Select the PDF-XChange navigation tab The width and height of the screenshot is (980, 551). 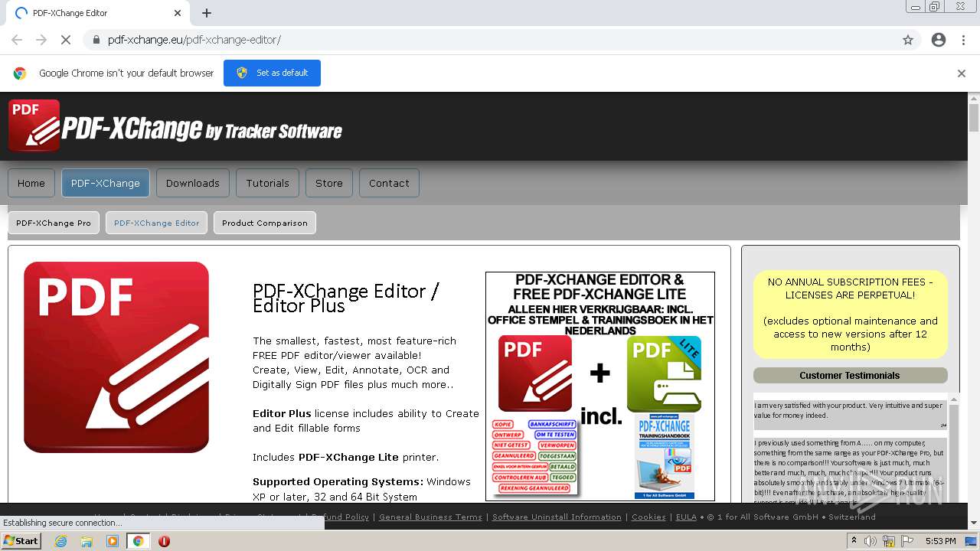pyautogui.click(x=106, y=183)
